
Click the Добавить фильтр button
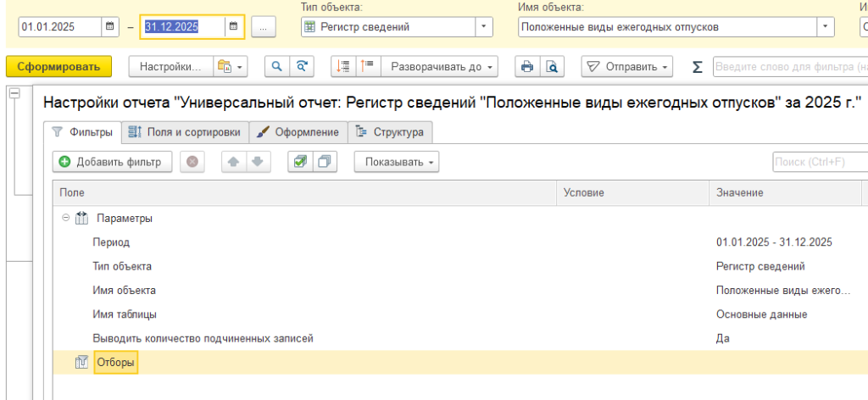113,162
